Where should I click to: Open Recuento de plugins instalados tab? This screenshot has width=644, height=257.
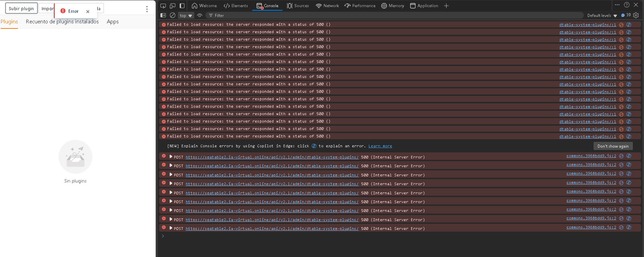[62, 22]
